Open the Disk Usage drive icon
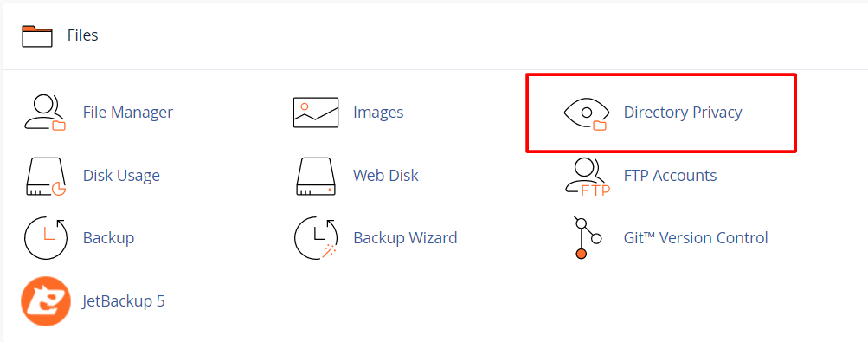The image size is (868, 342). pos(46,176)
